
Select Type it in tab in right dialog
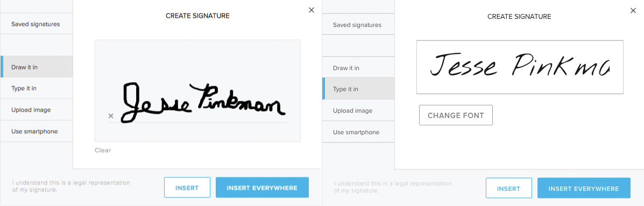tap(358, 89)
